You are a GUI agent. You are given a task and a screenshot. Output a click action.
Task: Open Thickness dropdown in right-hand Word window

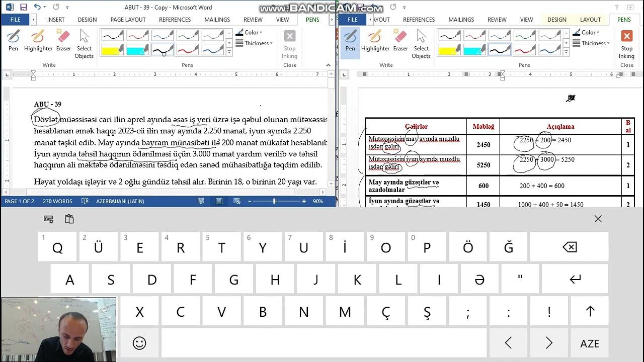[591, 43]
